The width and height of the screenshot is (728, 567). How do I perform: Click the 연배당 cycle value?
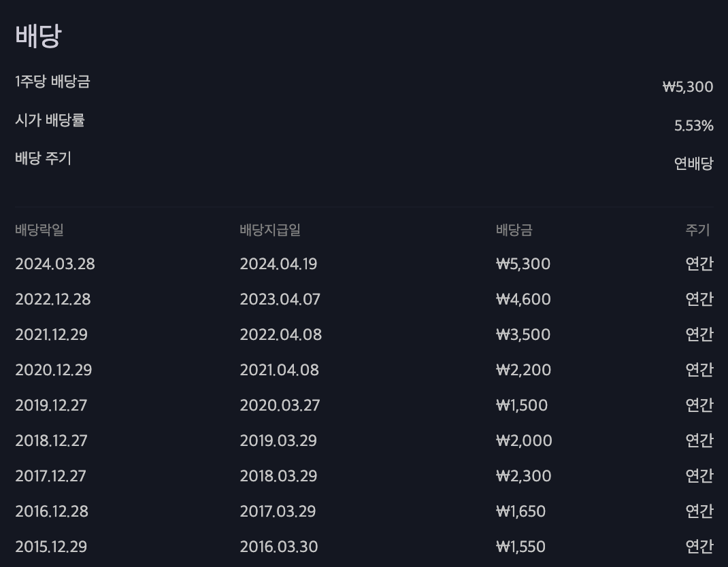point(694,163)
